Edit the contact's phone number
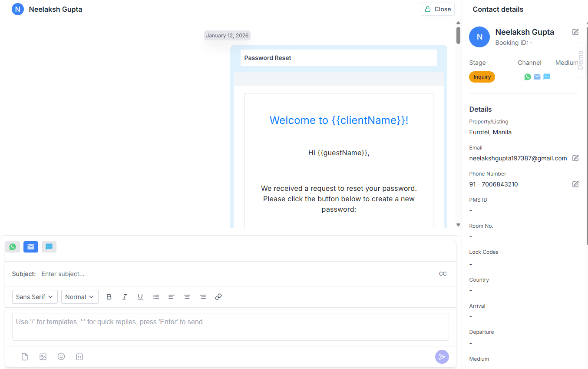 tap(575, 184)
